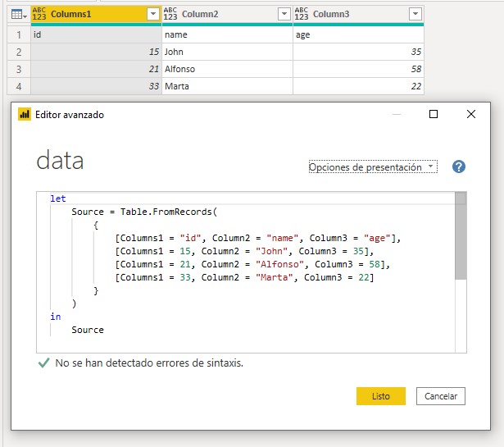Place cursor on the "Alfonso" string in code
This screenshot has height=447, width=504.
pos(279,264)
